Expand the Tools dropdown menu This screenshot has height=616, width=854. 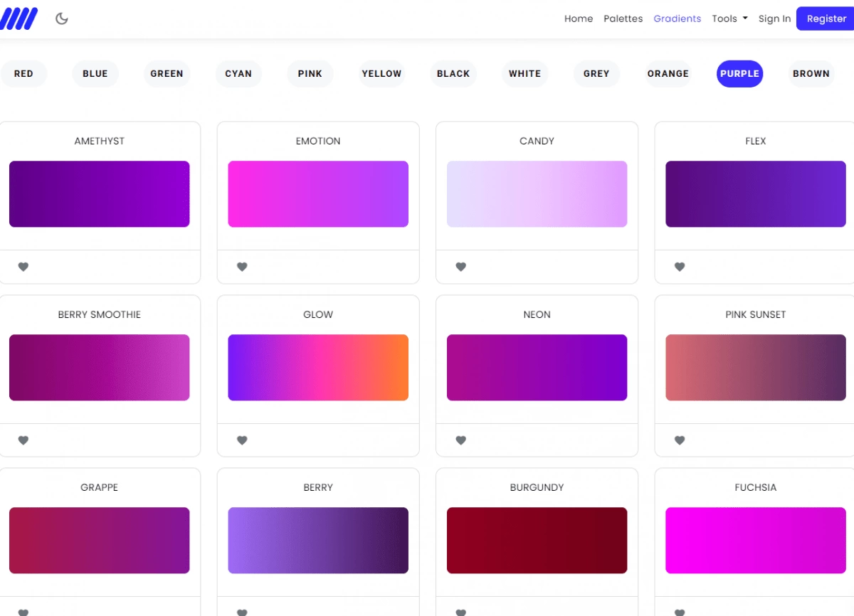click(729, 18)
